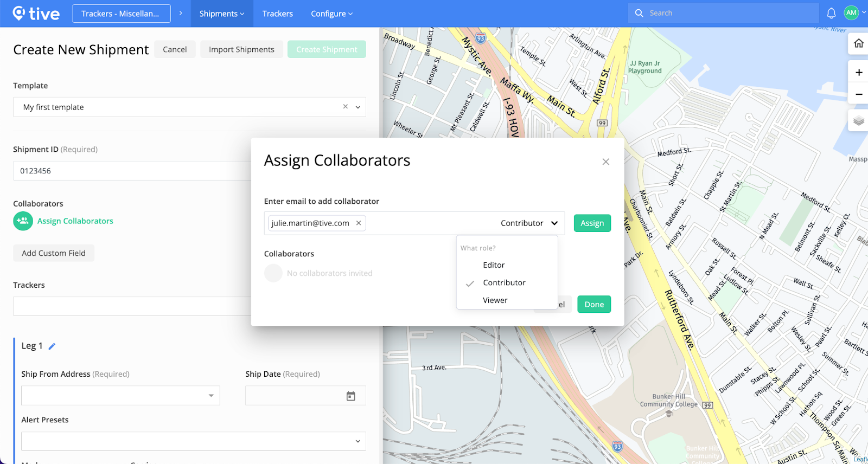
Task: Edit Leg 1 name with pencil icon
Action: point(52,346)
